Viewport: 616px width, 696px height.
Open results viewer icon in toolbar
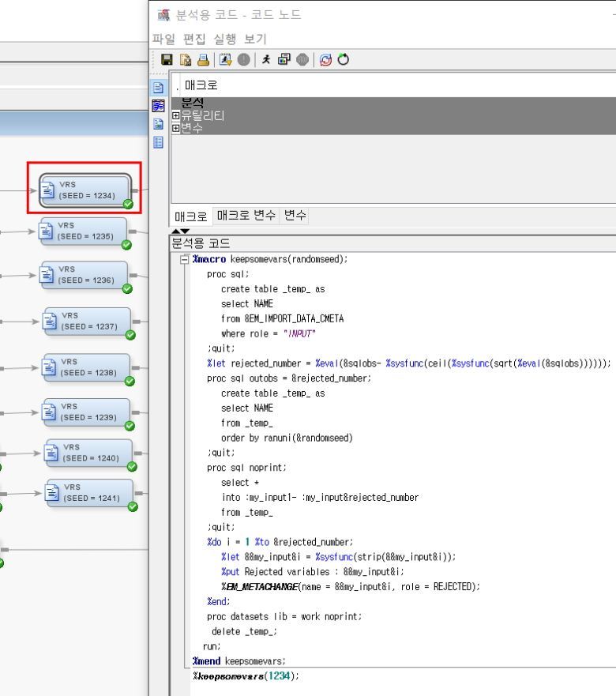coord(285,60)
